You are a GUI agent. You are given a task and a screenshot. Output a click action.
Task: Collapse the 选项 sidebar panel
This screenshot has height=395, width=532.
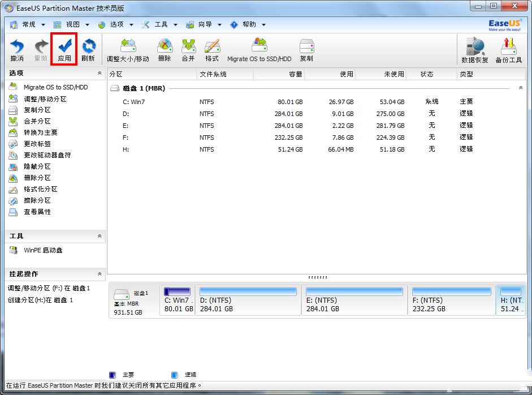click(100, 73)
